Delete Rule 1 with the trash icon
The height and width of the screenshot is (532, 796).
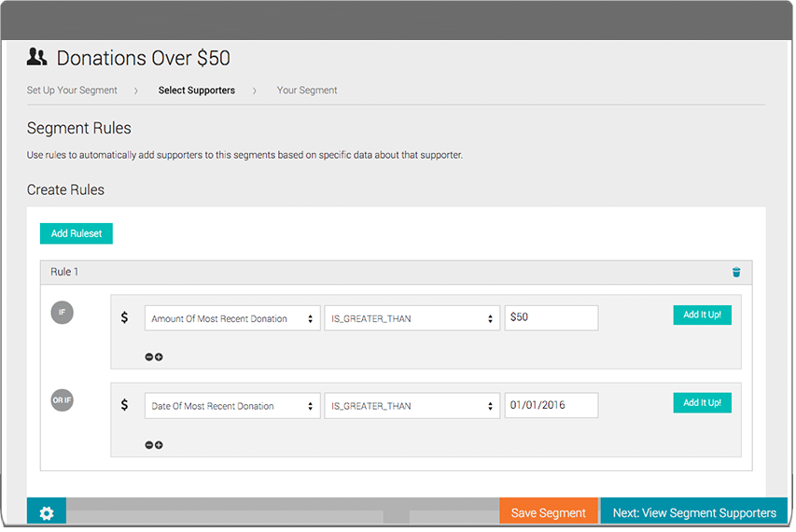(736, 273)
